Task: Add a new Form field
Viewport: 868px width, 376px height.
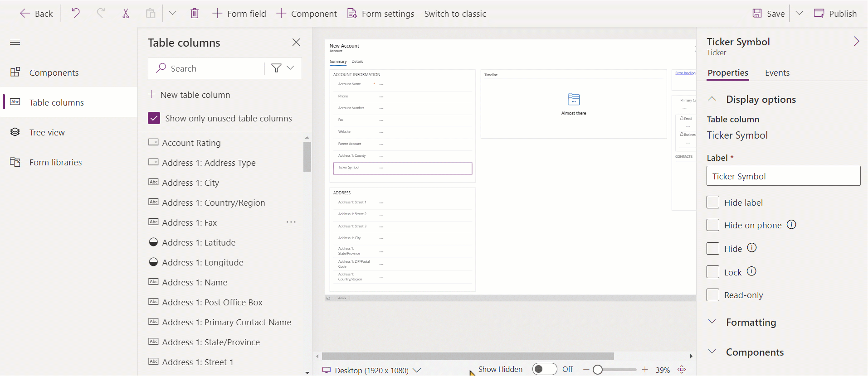Action: (239, 14)
